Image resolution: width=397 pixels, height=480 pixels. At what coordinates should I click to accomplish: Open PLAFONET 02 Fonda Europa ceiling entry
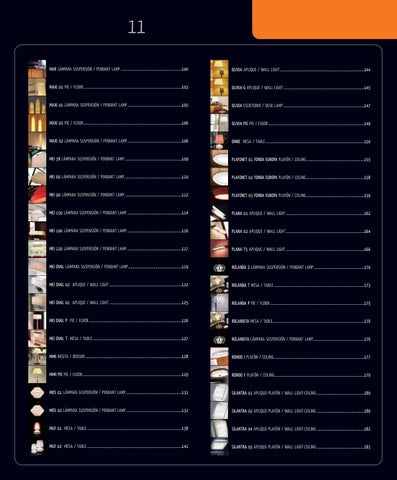[301, 177]
